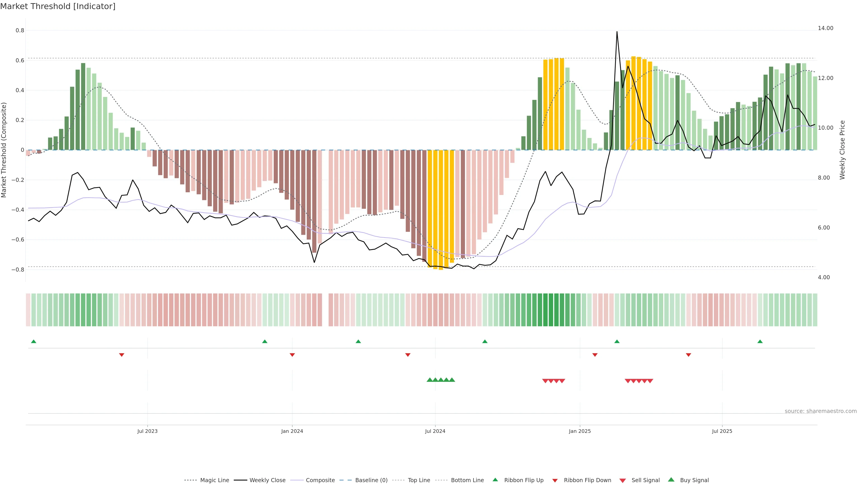Click the last green ribbon flip up marker
This screenshot has width=868, height=488.
[x=760, y=342]
